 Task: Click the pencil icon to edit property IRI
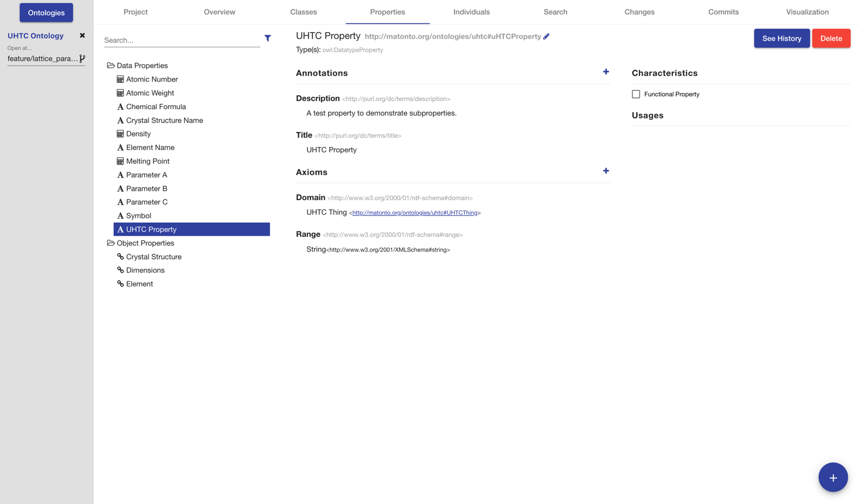(x=546, y=37)
